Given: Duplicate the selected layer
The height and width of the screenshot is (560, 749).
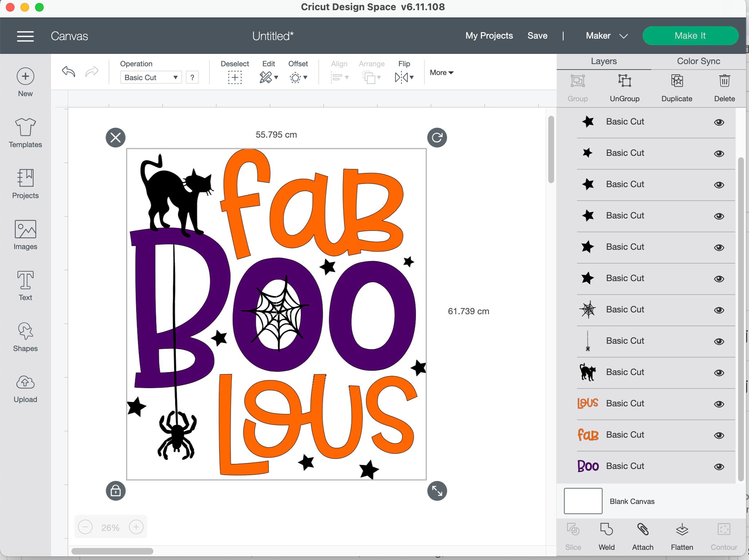Looking at the screenshot, I should coord(677,87).
